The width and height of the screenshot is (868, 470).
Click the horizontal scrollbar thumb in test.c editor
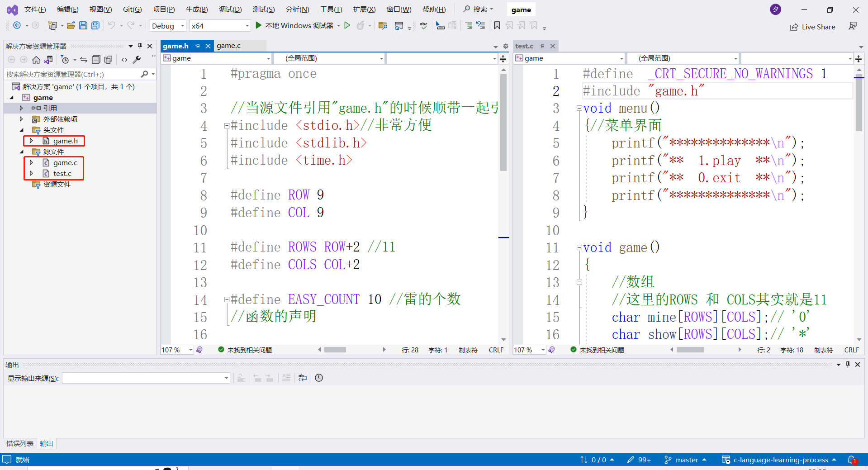pyautogui.click(x=690, y=350)
